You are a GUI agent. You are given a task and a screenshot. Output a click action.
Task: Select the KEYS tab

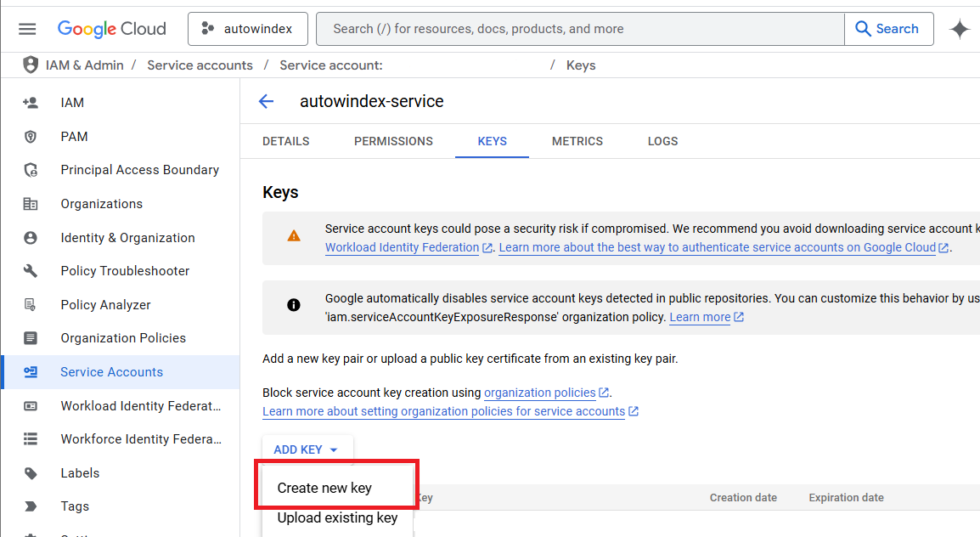(492, 141)
